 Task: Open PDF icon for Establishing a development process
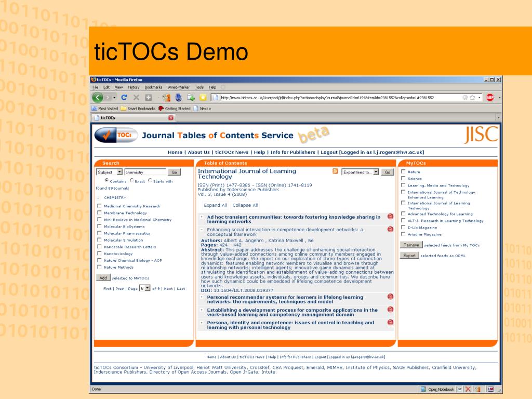tap(390, 310)
